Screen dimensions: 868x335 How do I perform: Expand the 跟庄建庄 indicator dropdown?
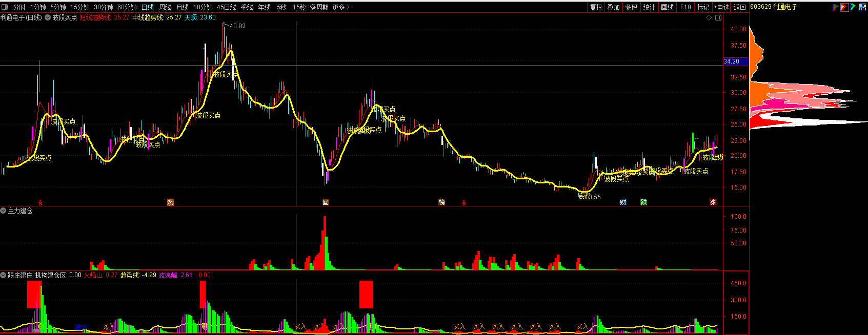[x=4, y=275]
